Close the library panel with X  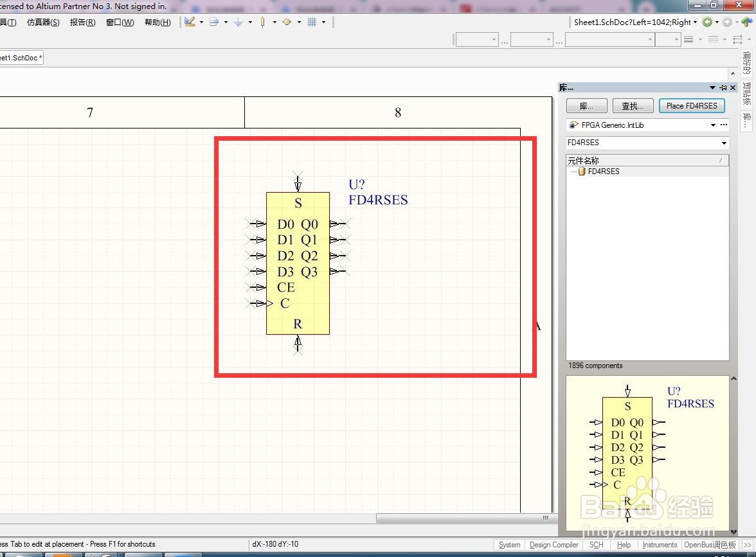(x=733, y=87)
